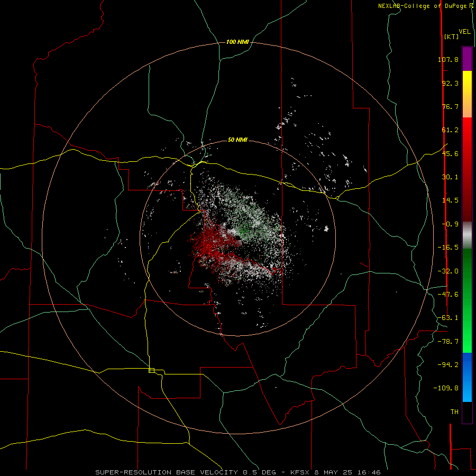Image resolution: width=476 pixels, height=476 pixels.
Task: Click the -78.7 value on velocity scale
Action: (448, 342)
